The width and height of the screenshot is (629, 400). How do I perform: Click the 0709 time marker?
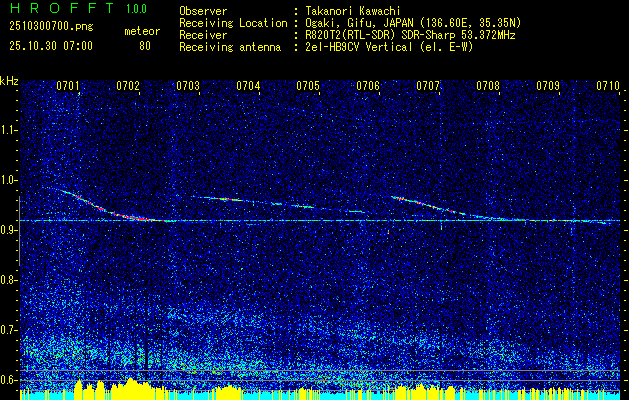point(548,85)
